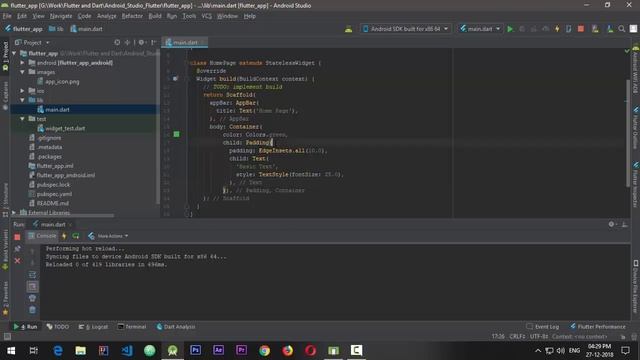Run the app with green play button

pyautogui.click(x=510, y=29)
